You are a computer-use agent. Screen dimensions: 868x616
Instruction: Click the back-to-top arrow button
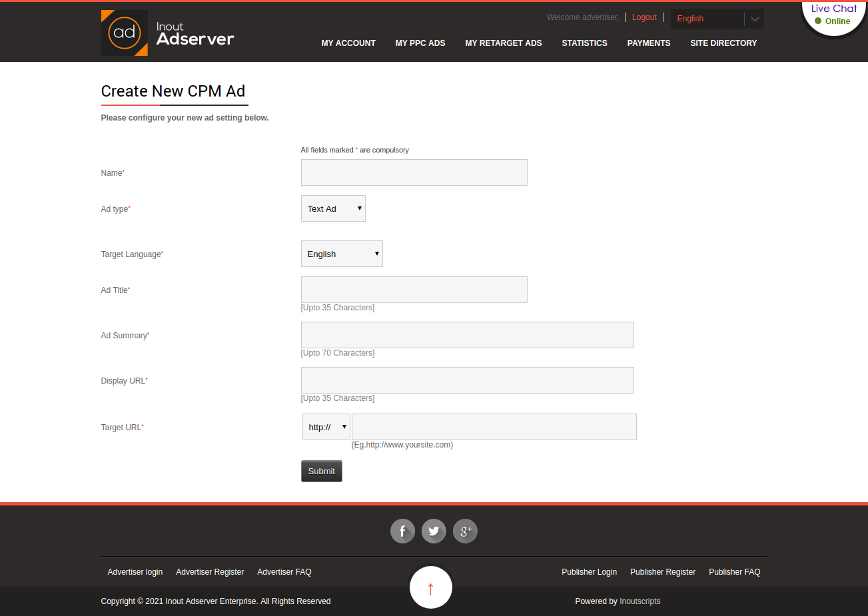[430, 587]
